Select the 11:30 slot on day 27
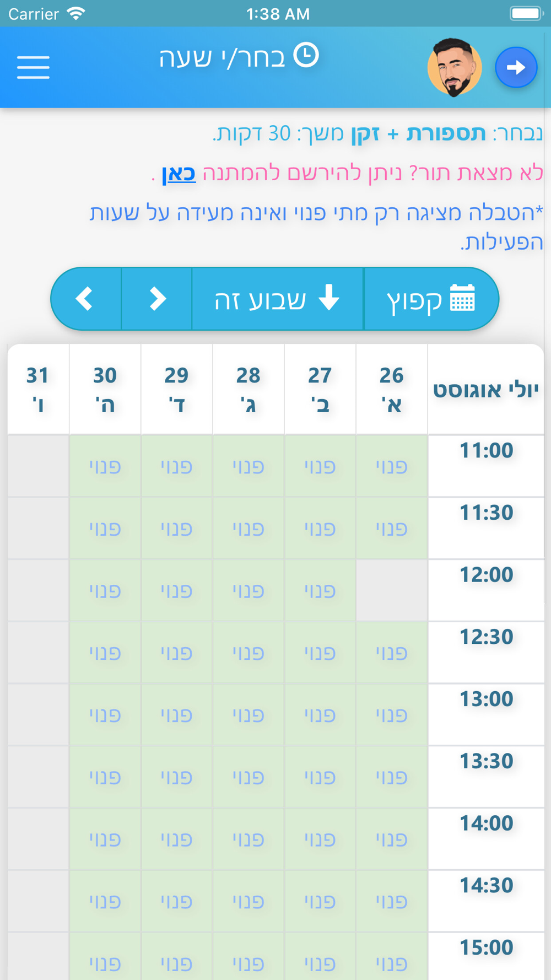551x980 pixels. coord(320,529)
